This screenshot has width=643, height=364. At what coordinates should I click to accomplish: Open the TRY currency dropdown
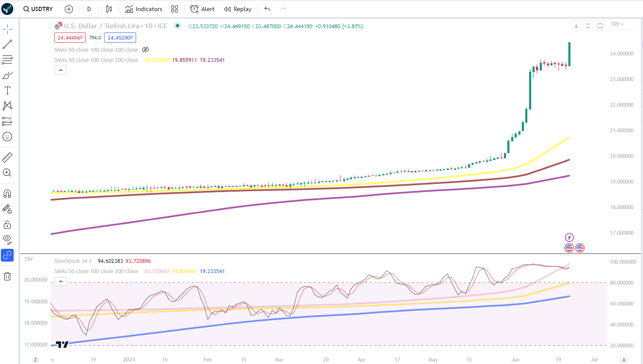pos(617,24)
